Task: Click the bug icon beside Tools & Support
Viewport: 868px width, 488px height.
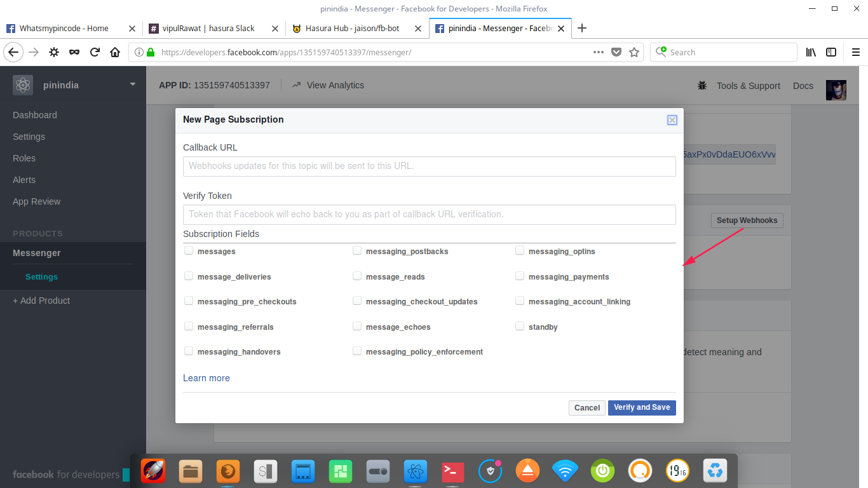Action: (x=702, y=85)
